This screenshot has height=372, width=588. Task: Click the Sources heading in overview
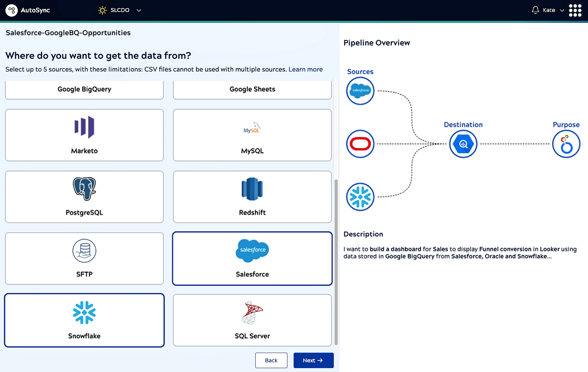[360, 72]
